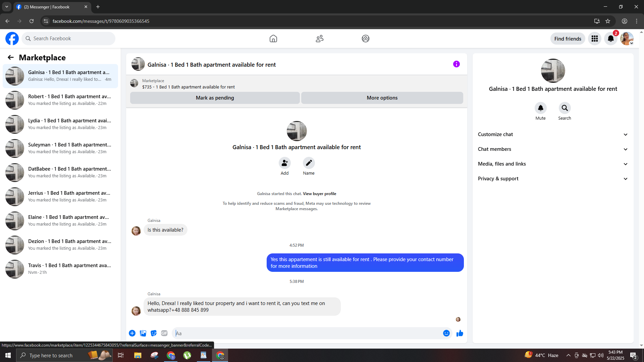
Task: Open a new browser tab
Action: [98, 7]
